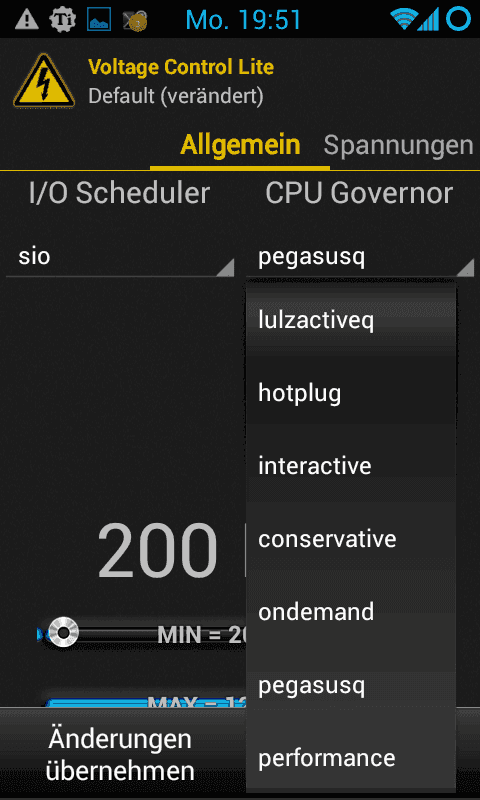Tap the Änderungen übernehmen button

(x=120, y=755)
